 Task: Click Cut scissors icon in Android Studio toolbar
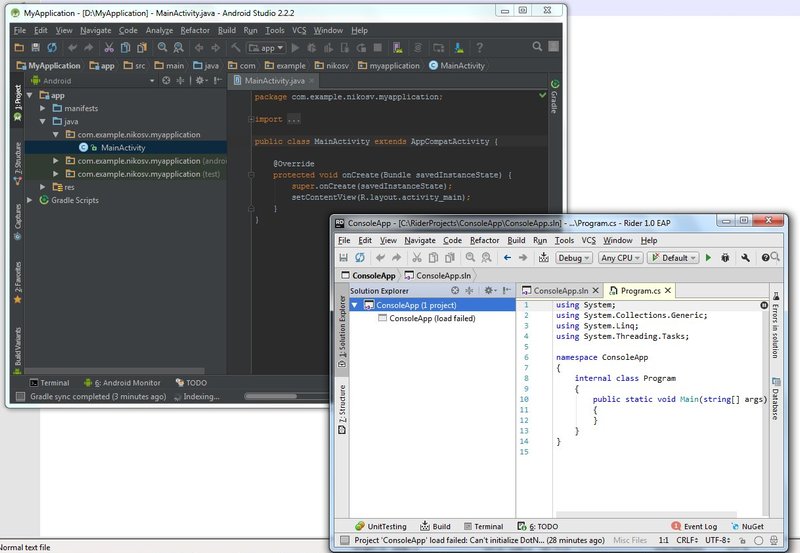109,47
